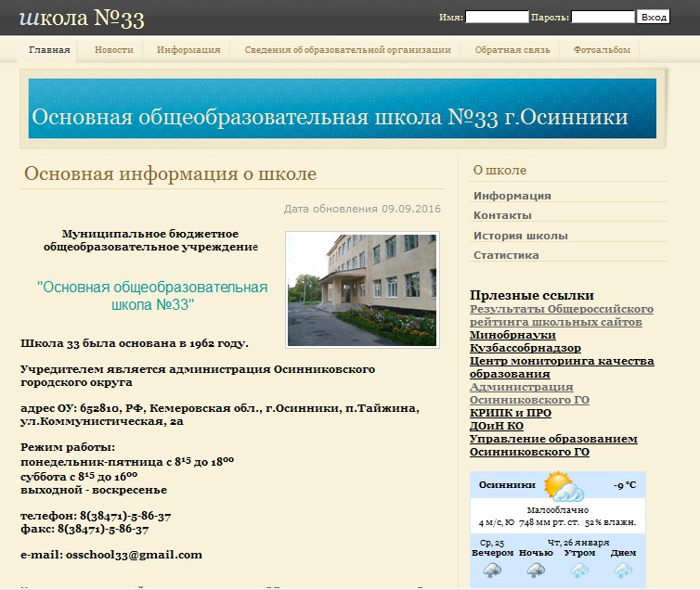Image resolution: width=700 pixels, height=590 pixels.
Task: Click the Вечером snow forecast icon
Action: (492, 571)
